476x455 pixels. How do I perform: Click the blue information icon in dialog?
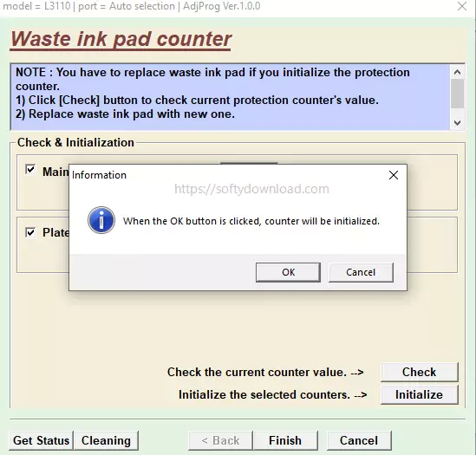101,220
